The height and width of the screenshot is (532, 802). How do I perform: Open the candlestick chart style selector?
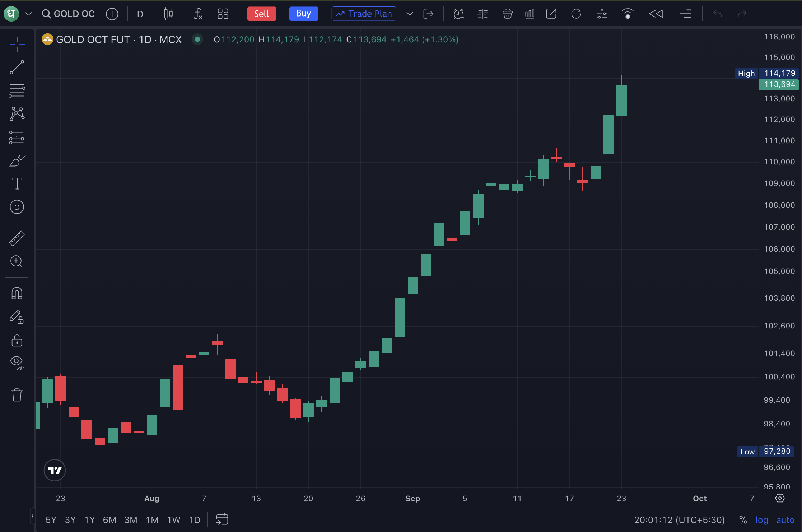pyautogui.click(x=168, y=14)
